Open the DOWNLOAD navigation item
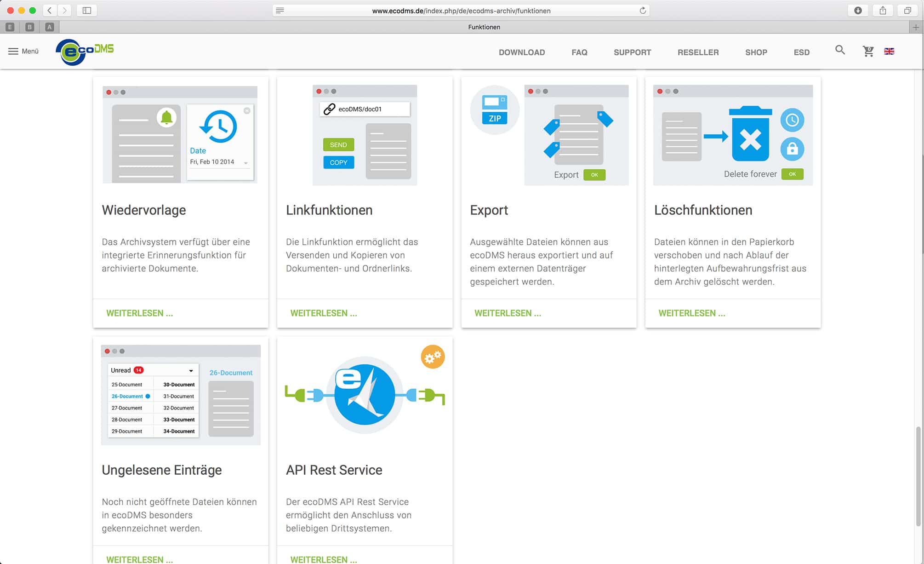 522,52
